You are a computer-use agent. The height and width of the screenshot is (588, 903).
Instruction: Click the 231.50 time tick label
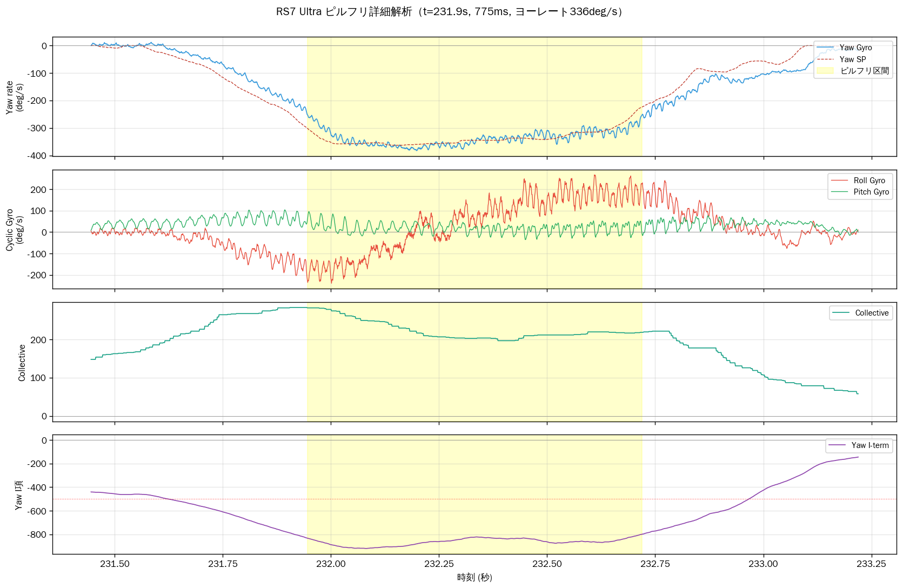(x=115, y=564)
